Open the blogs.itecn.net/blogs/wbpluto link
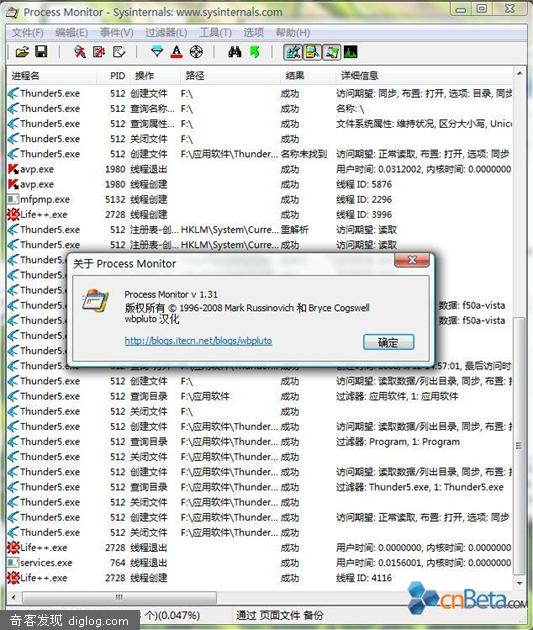Image resolution: width=533 pixels, height=630 pixels. [198, 341]
